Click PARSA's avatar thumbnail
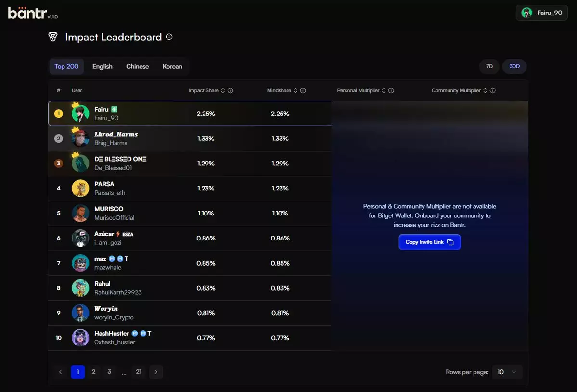The image size is (577, 392). click(x=80, y=188)
